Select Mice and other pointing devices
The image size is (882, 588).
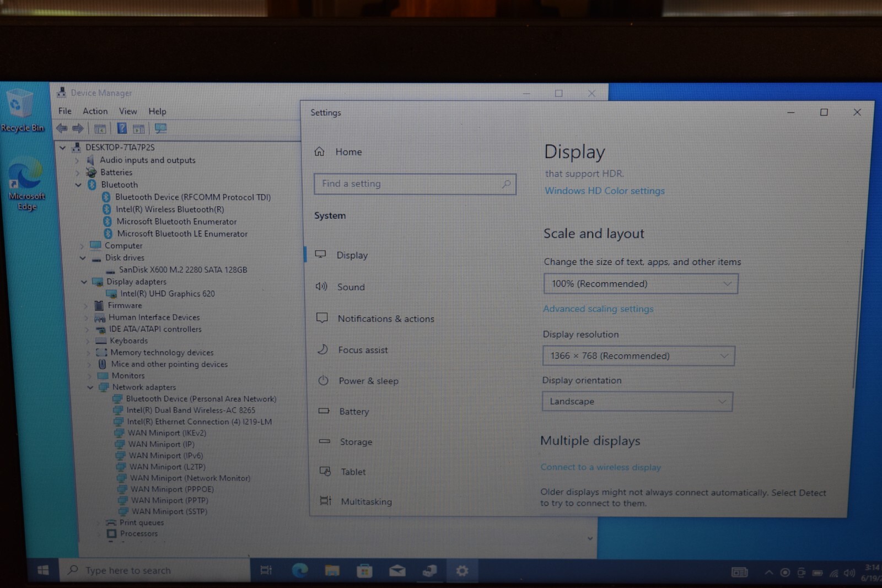169,364
